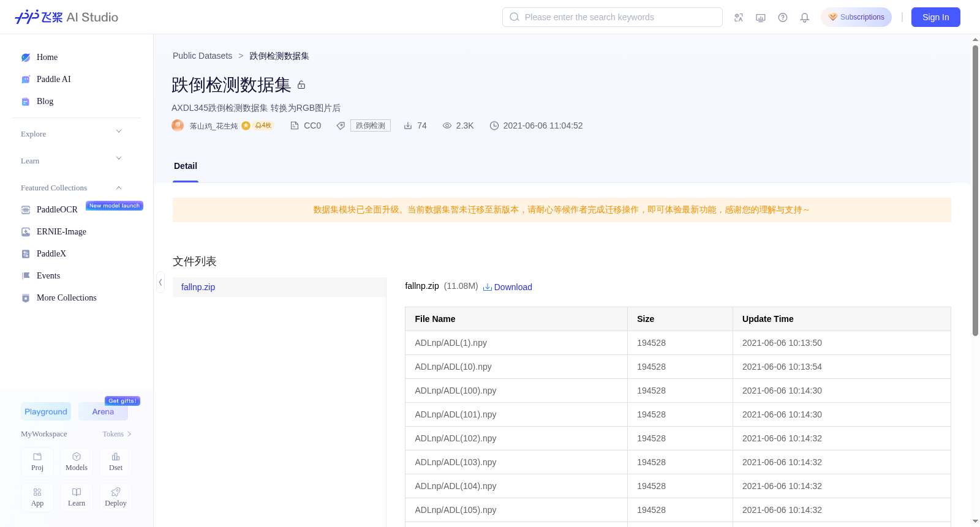The height and width of the screenshot is (527, 980).
Task: Open the Proj workspace shortcut
Action: coord(37,462)
